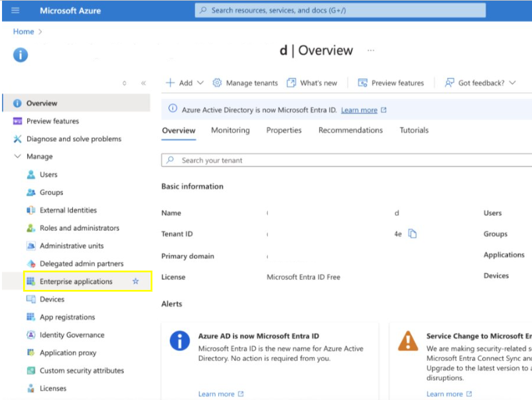Open Administrative units icon
Screen dimensions: 532x400
click(x=31, y=245)
